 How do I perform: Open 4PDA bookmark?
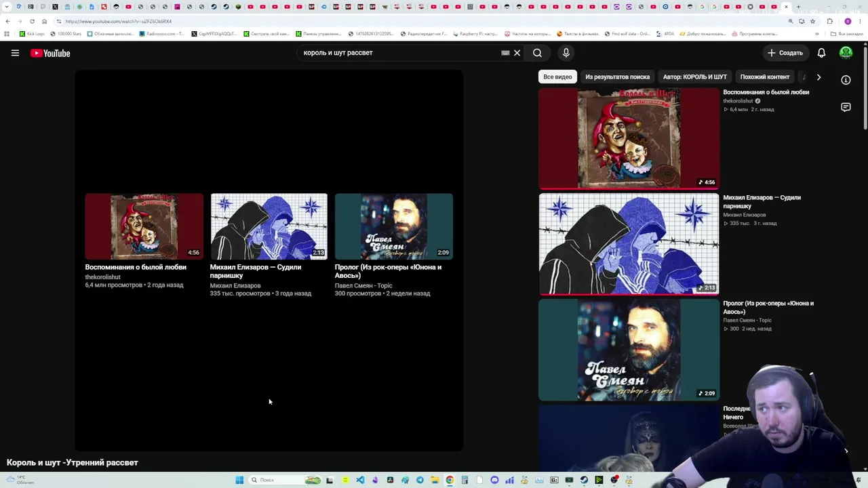(665, 34)
